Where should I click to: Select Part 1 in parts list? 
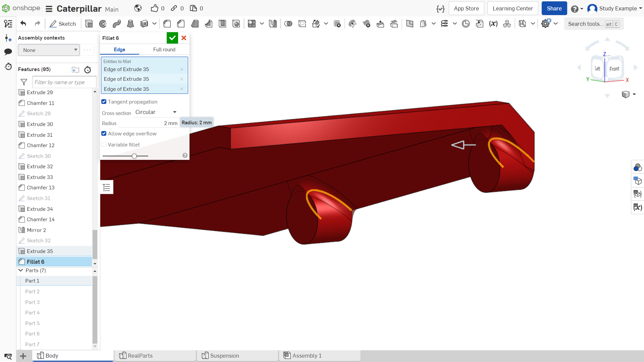[x=54, y=281]
